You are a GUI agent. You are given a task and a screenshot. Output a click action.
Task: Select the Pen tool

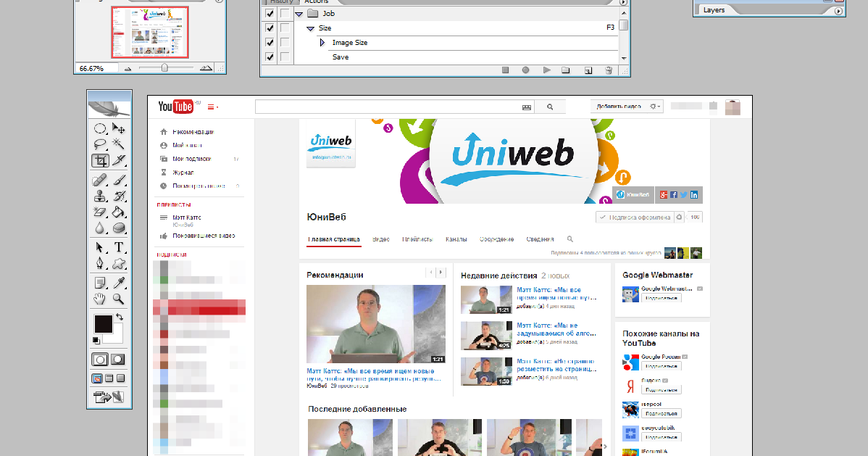coord(100,263)
